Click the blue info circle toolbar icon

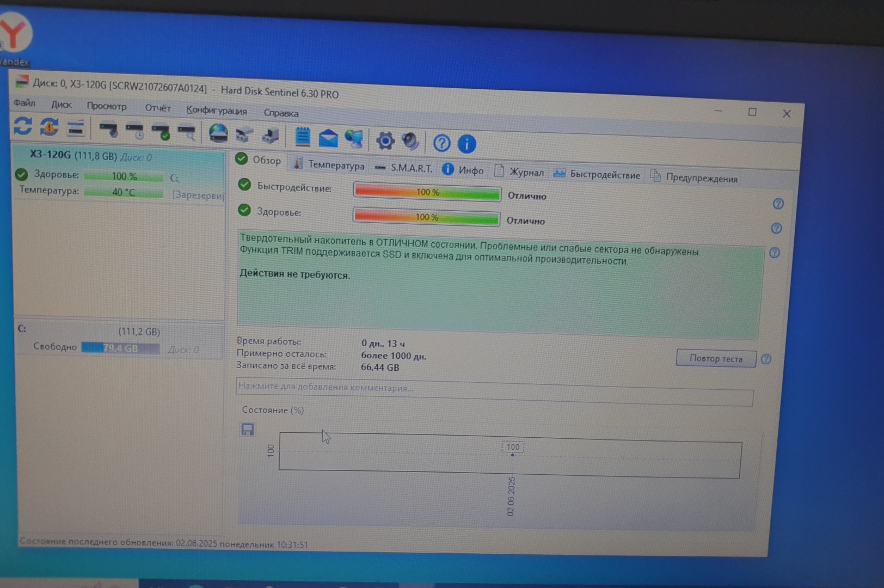(x=467, y=144)
